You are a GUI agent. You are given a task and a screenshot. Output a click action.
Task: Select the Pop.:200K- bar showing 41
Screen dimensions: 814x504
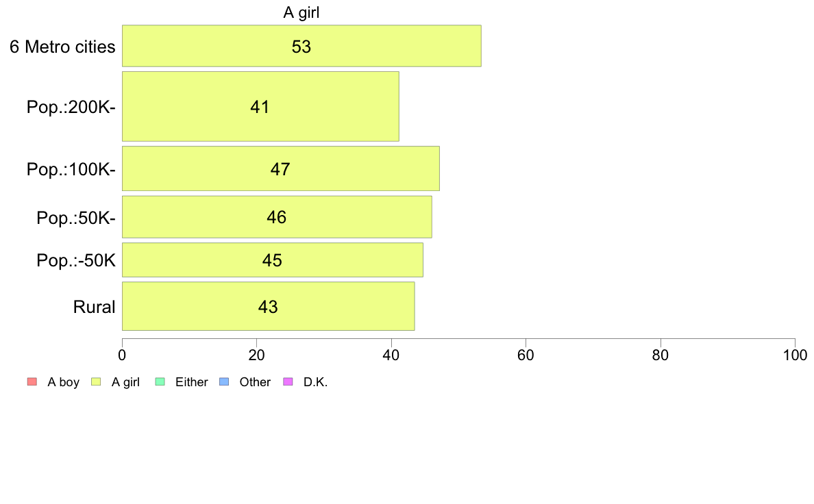(x=260, y=106)
